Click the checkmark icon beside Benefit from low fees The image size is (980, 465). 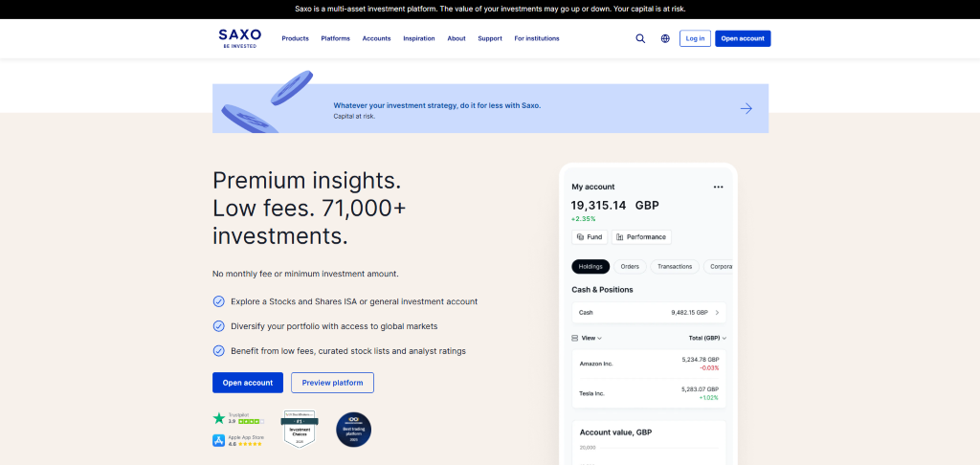(x=219, y=351)
